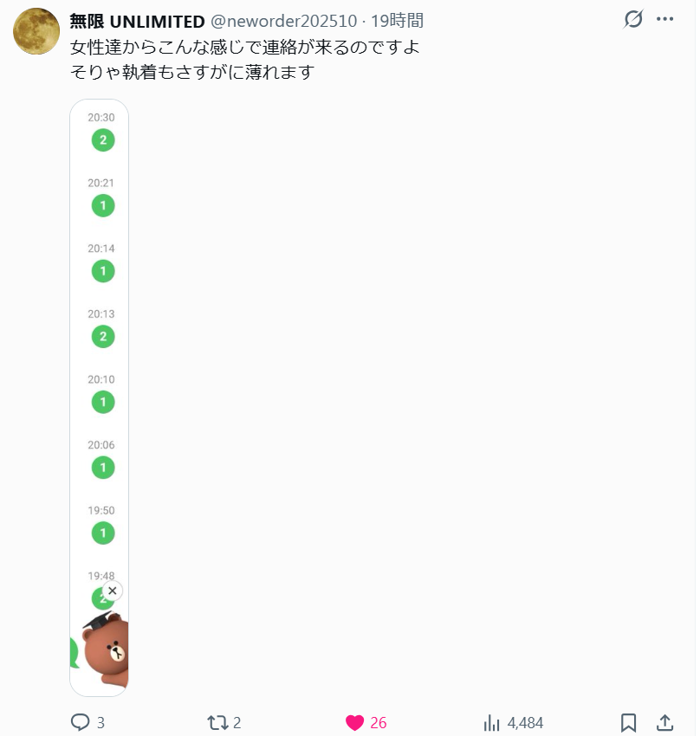This screenshot has height=736, width=700.
Task: Open the share post arrow icon
Action: coord(665,722)
